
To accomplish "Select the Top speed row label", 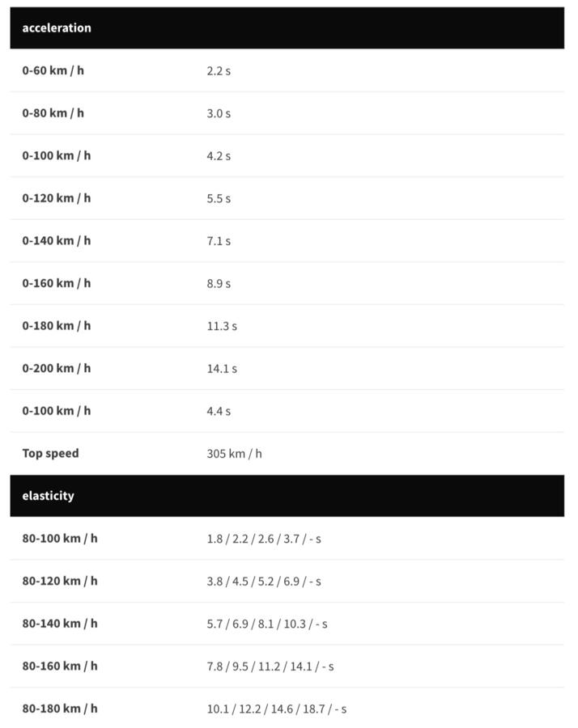I will (51, 453).
